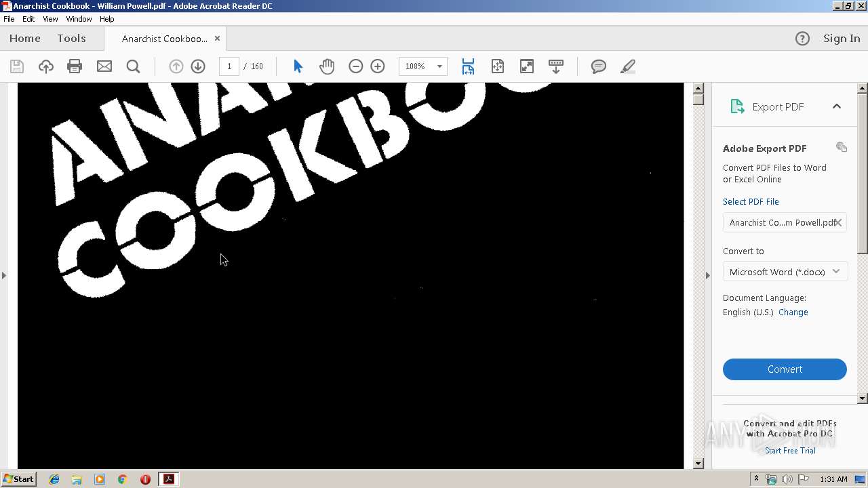Viewport: 868px width, 488px height.
Task: Choose the Selection arrow tool
Action: coord(298,66)
